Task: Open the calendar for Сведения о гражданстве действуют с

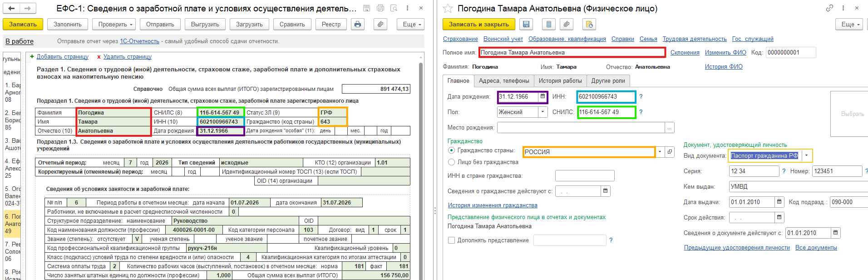Action: (x=606, y=191)
